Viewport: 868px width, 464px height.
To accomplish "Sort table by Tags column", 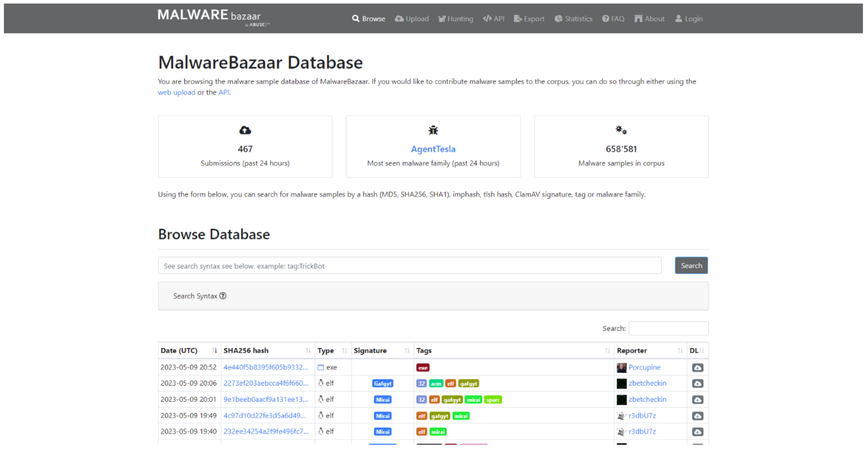I will click(x=514, y=351).
